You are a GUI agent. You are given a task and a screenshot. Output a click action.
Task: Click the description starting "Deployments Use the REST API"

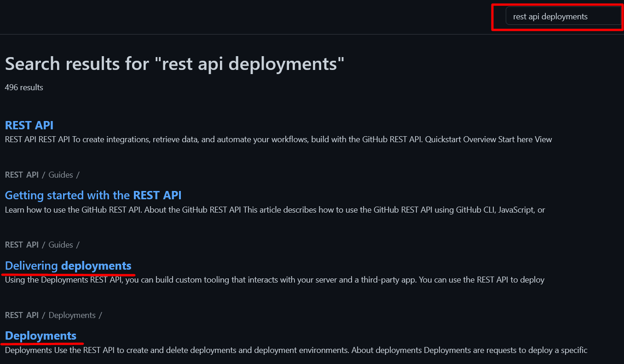pos(296,350)
